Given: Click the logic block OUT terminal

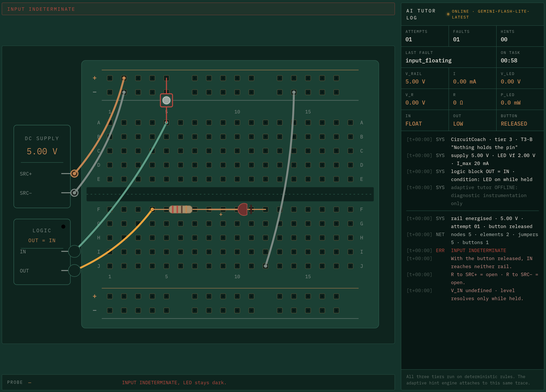Looking at the screenshot, I should (x=74, y=271).
